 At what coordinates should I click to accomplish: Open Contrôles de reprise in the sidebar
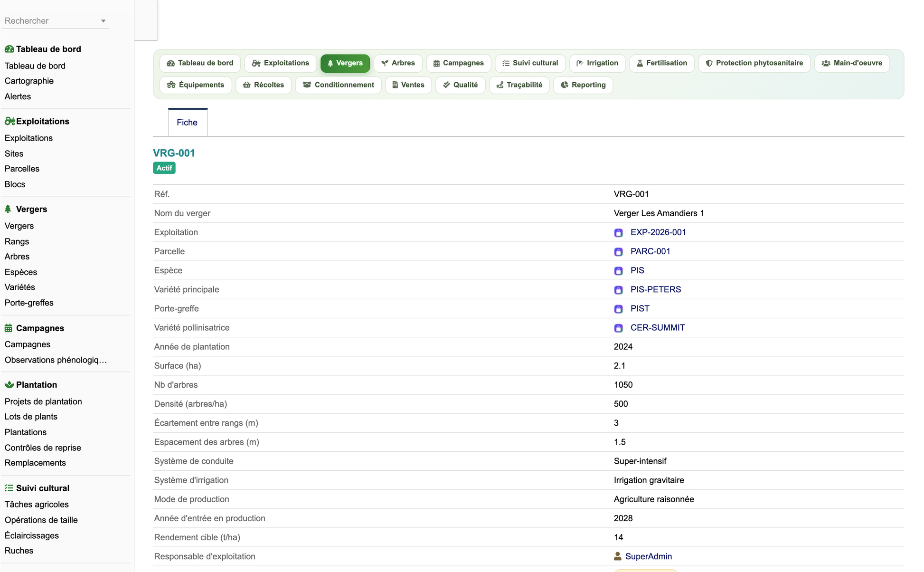click(43, 448)
